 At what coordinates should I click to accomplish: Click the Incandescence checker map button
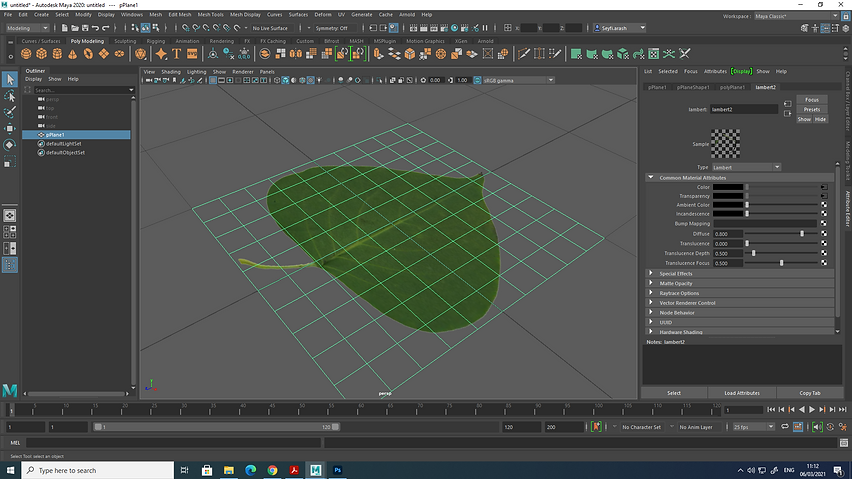[824, 213]
